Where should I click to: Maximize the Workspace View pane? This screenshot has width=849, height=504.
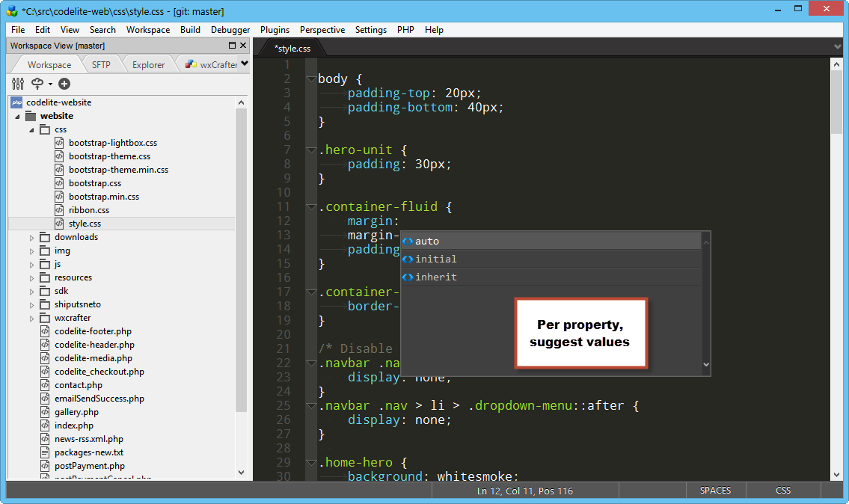[x=233, y=46]
